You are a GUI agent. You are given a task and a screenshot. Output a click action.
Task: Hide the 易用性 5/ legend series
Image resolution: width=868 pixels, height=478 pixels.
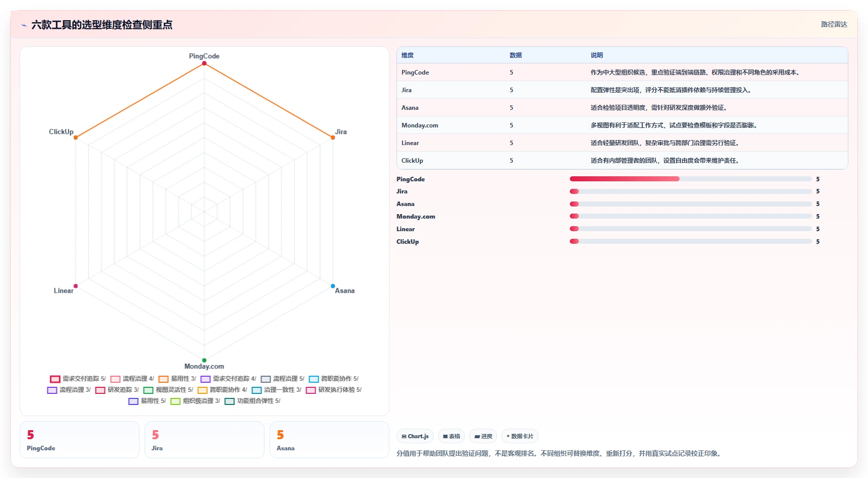click(147, 401)
